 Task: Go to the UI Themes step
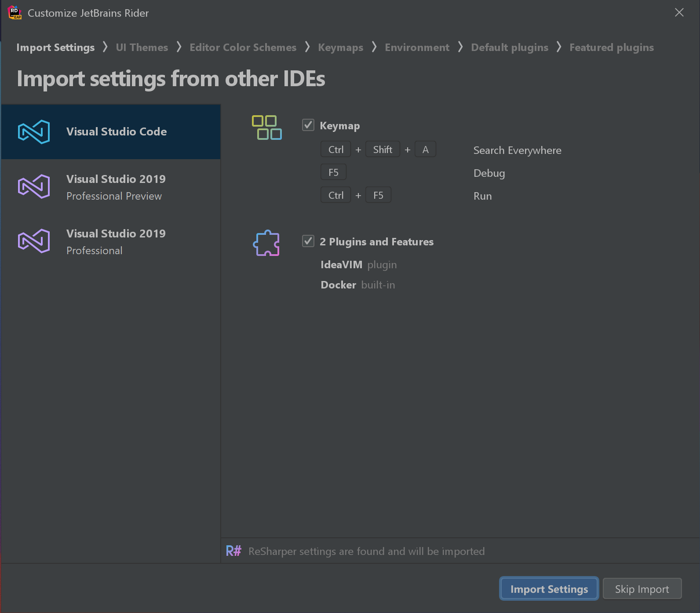pyautogui.click(x=142, y=47)
